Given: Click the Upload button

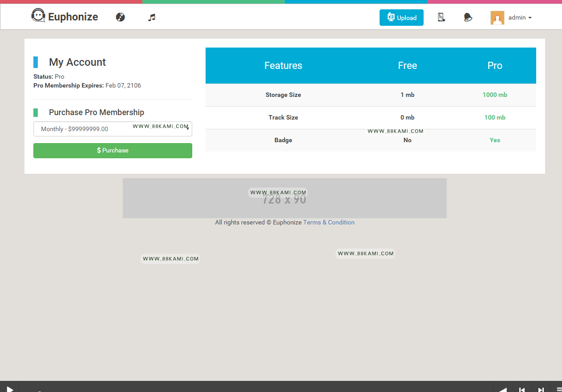Looking at the screenshot, I should tap(401, 18).
